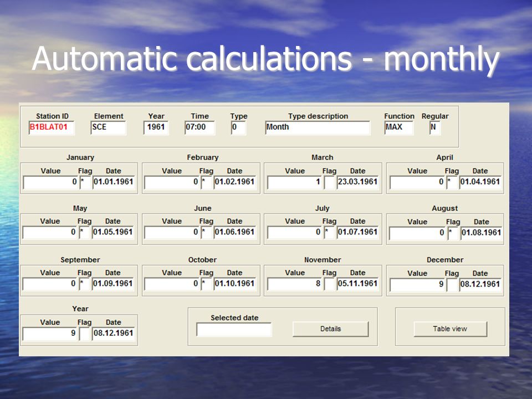
Task: Select March date 23.03.1961
Action: click(357, 182)
